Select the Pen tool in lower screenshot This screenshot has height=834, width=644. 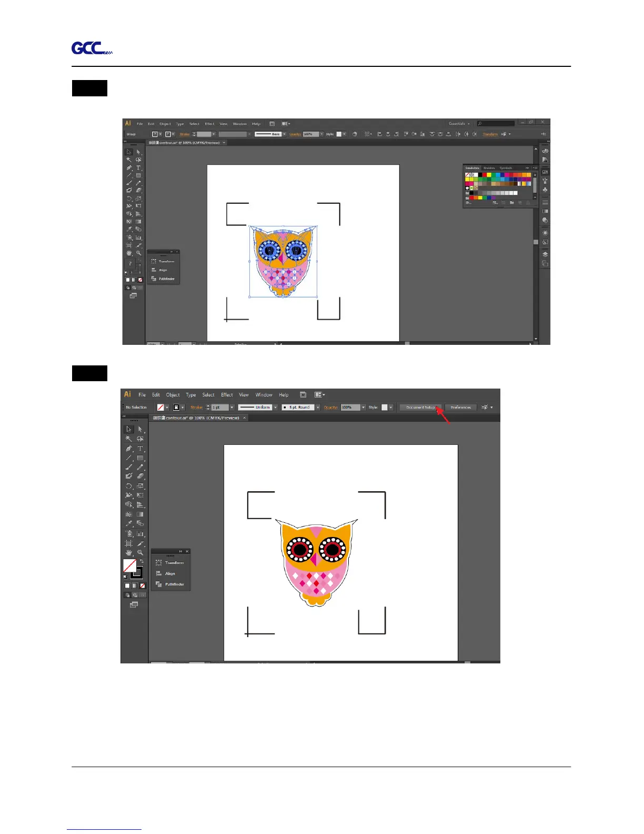pyautogui.click(x=129, y=449)
